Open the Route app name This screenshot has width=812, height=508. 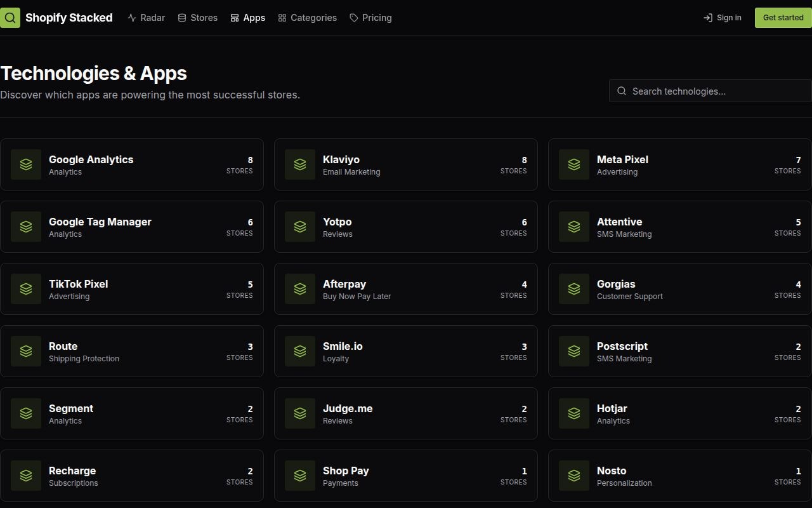tap(63, 346)
